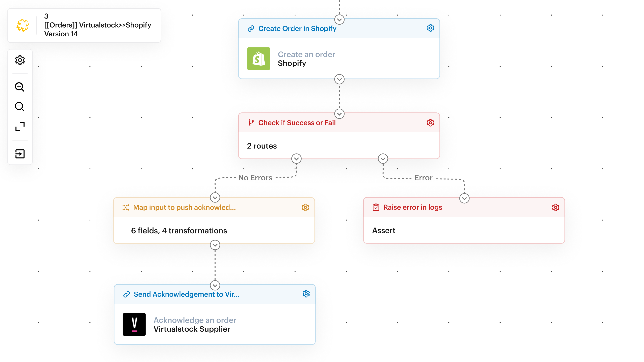Click the Create Order in Shopify title
The width and height of the screenshot is (644, 362).
pos(297,29)
